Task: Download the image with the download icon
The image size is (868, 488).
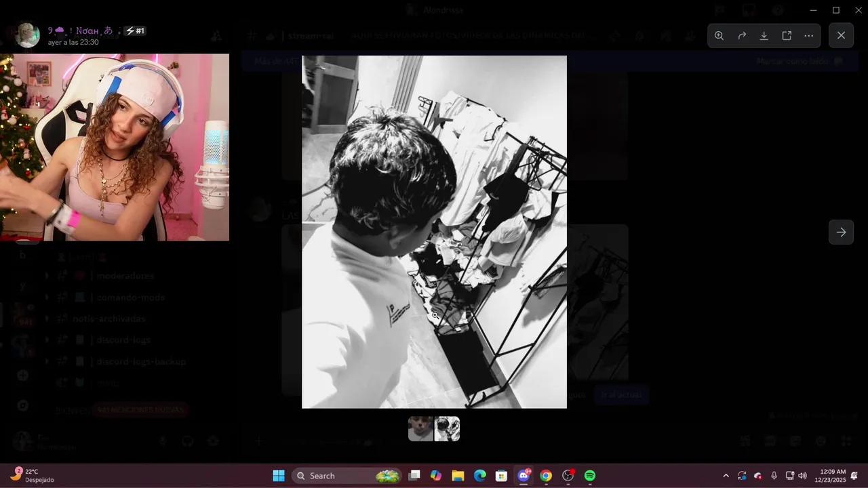Action: pyautogui.click(x=764, y=36)
